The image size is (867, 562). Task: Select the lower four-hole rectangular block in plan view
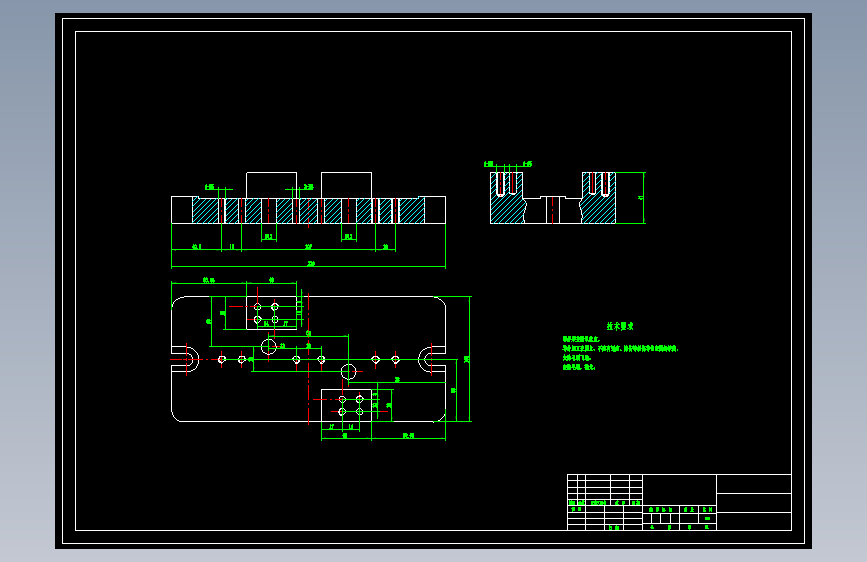(346, 405)
